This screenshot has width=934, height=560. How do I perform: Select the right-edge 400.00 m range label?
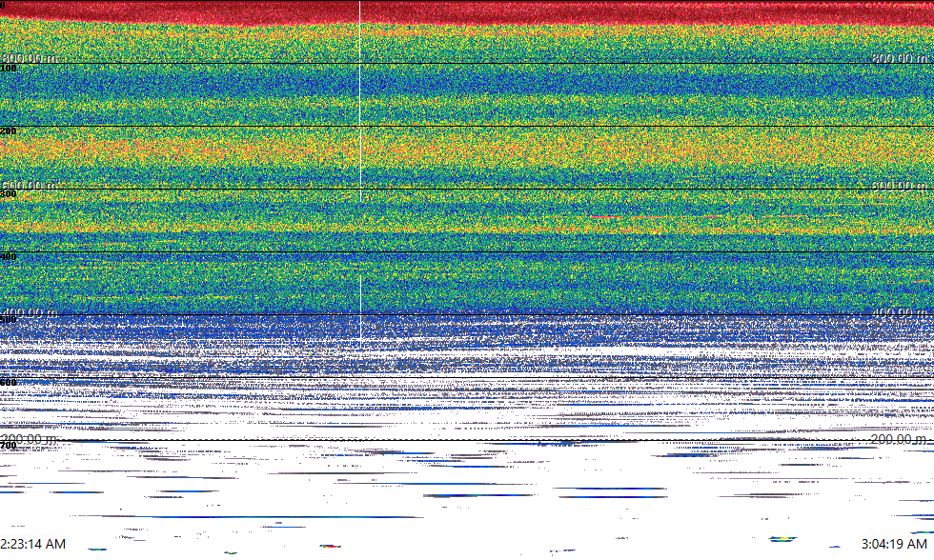click(899, 311)
